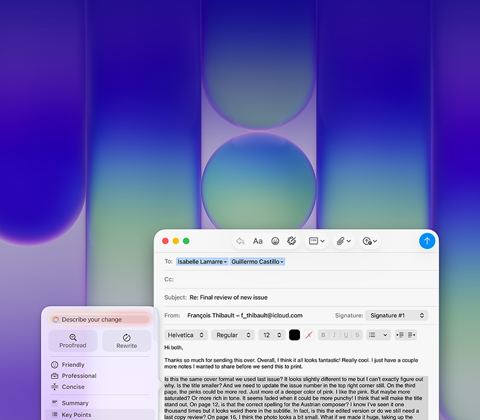Click the Rewrite button
Viewport: 480px width, 420px height.
point(127,341)
